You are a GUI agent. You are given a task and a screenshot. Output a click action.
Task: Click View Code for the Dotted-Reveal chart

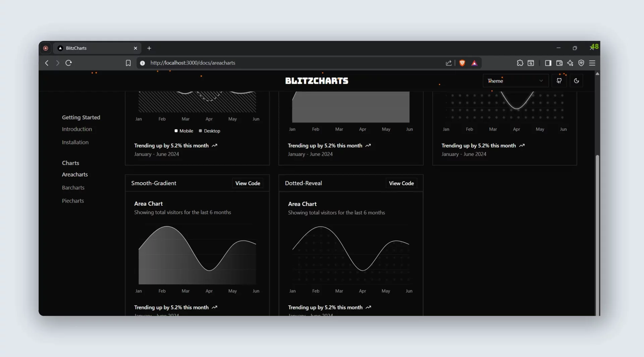(x=401, y=183)
